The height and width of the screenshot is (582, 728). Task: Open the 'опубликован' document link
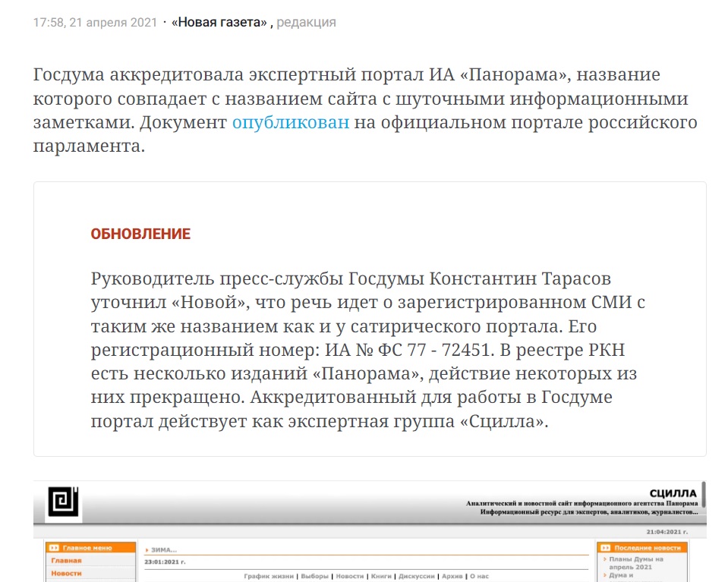click(291, 122)
